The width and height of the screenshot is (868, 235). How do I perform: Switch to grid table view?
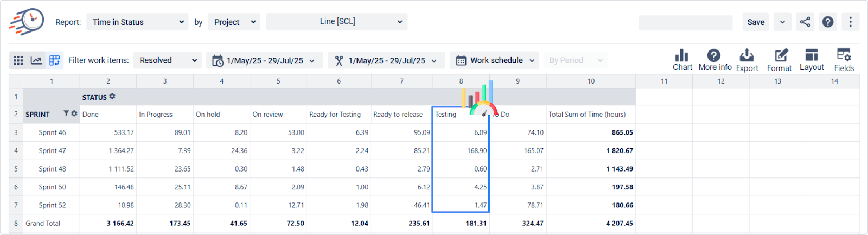(x=18, y=60)
